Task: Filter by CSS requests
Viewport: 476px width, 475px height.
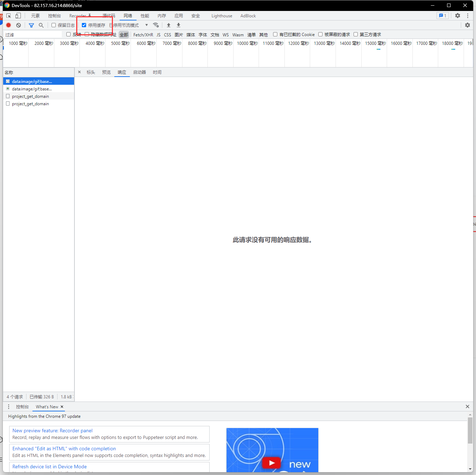Action: point(168,35)
